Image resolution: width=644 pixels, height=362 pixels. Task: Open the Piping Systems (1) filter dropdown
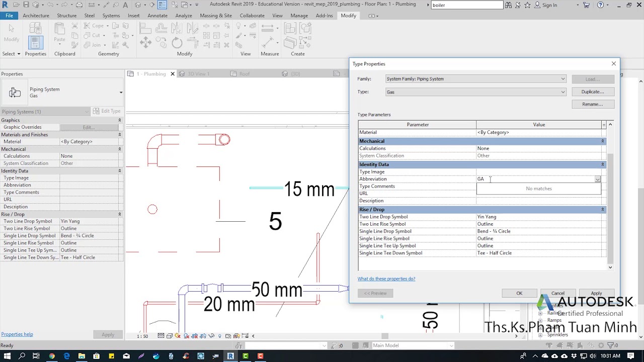tap(87, 112)
